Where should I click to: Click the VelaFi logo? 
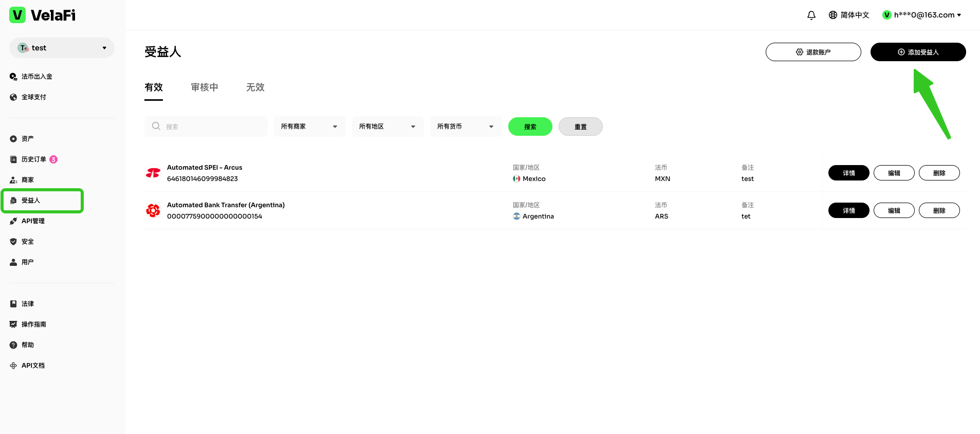[43, 15]
